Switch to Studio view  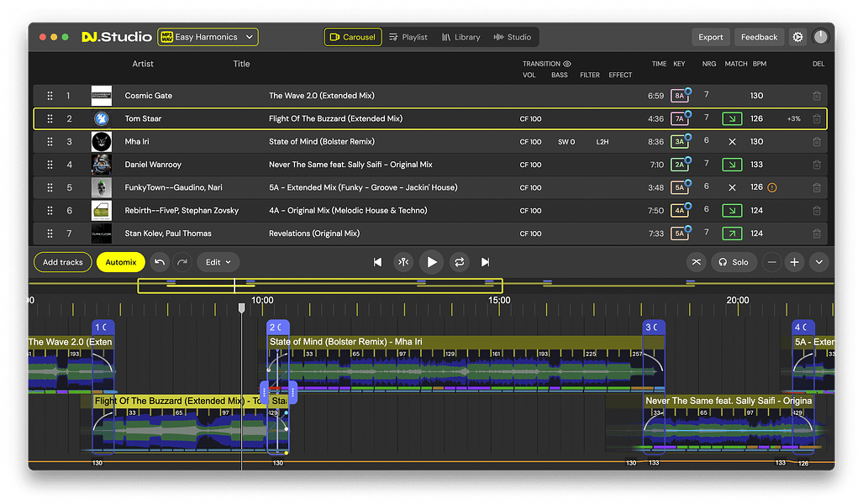(x=513, y=37)
